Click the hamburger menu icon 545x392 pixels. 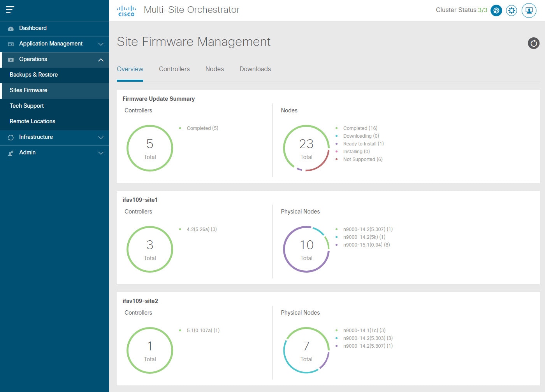click(x=10, y=10)
